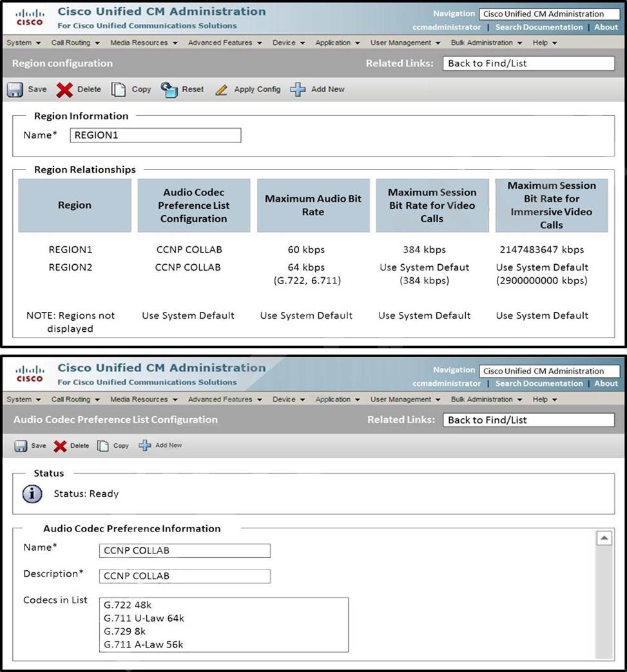Open Related Links dropdown in Audio Codec Preference page
This screenshot has width=627, height=672.
tap(528, 420)
